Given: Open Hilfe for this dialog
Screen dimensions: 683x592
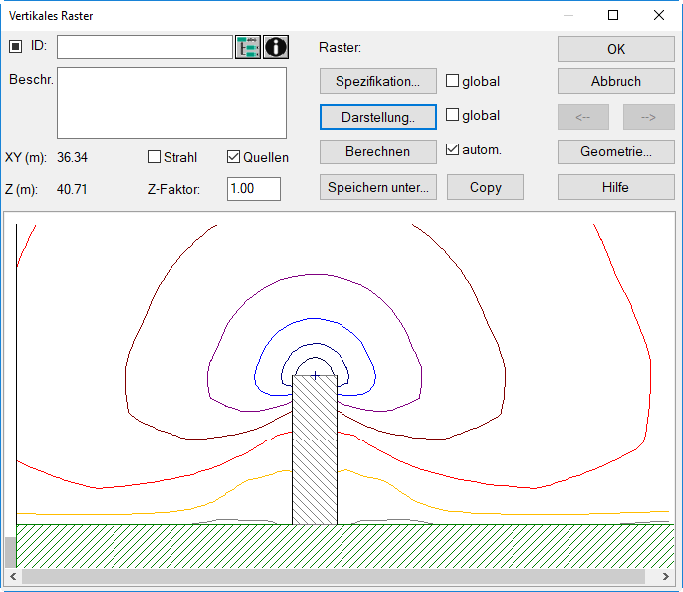Looking at the screenshot, I should point(616,187).
